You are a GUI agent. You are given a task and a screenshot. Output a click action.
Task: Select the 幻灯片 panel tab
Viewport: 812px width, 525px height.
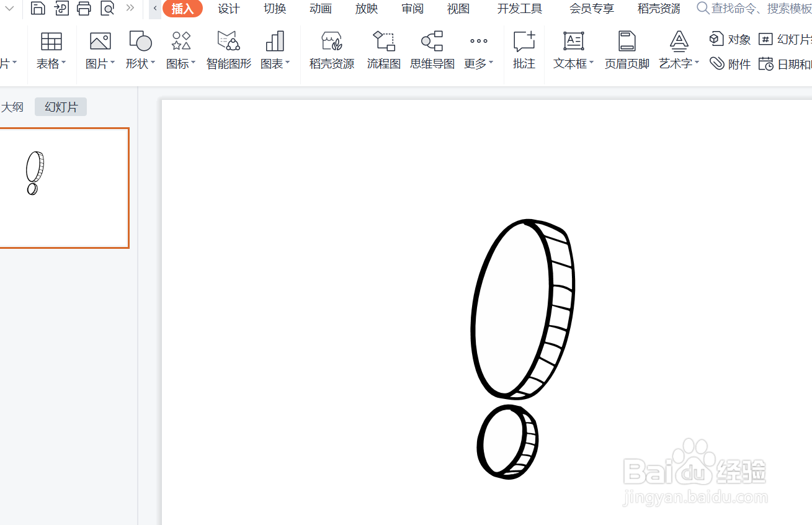61,107
